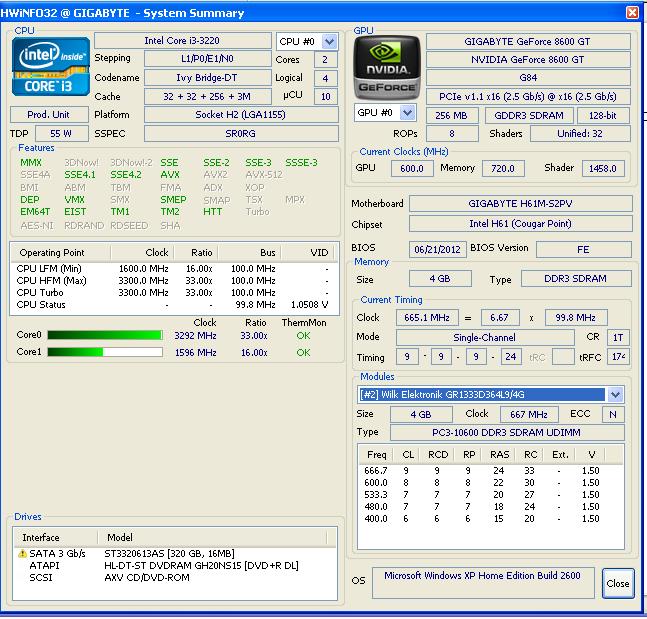The image size is (647, 619).
Task: Select the CPU HFM (Max) row
Action: click(174, 281)
